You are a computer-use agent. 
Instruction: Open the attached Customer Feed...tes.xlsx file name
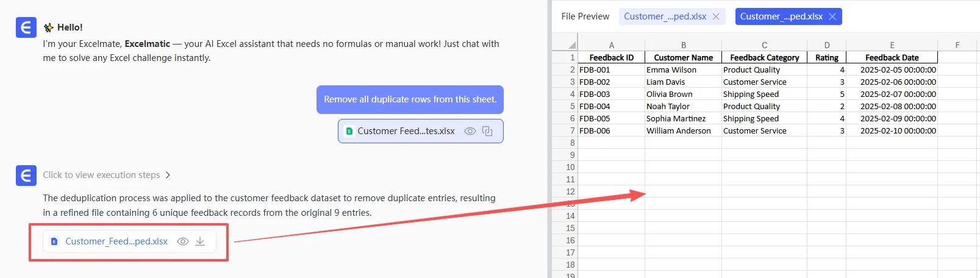coord(406,131)
